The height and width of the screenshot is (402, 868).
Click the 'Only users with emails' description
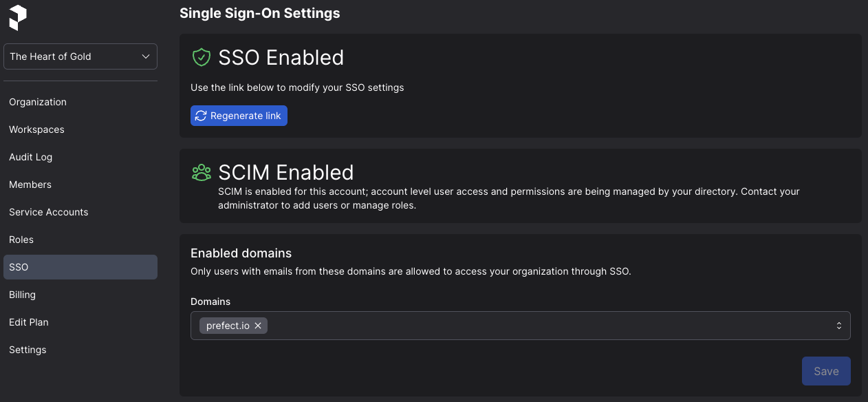coord(411,271)
